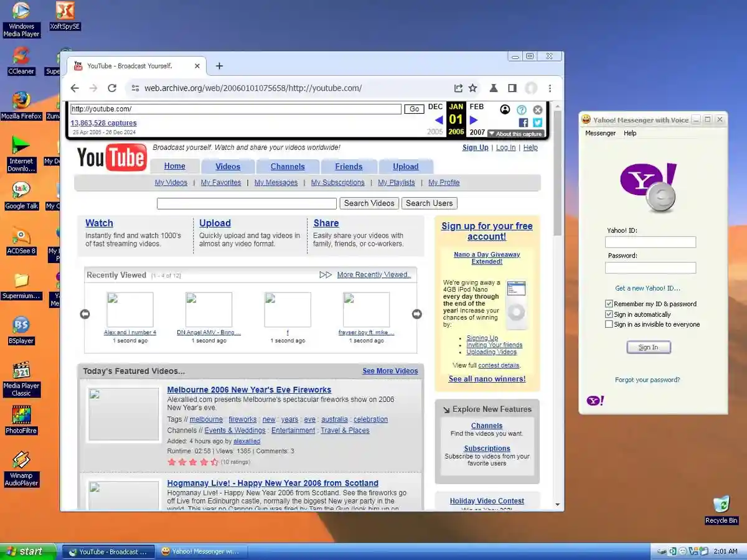Focus the Yahoo! ID input field

coord(651,242)
